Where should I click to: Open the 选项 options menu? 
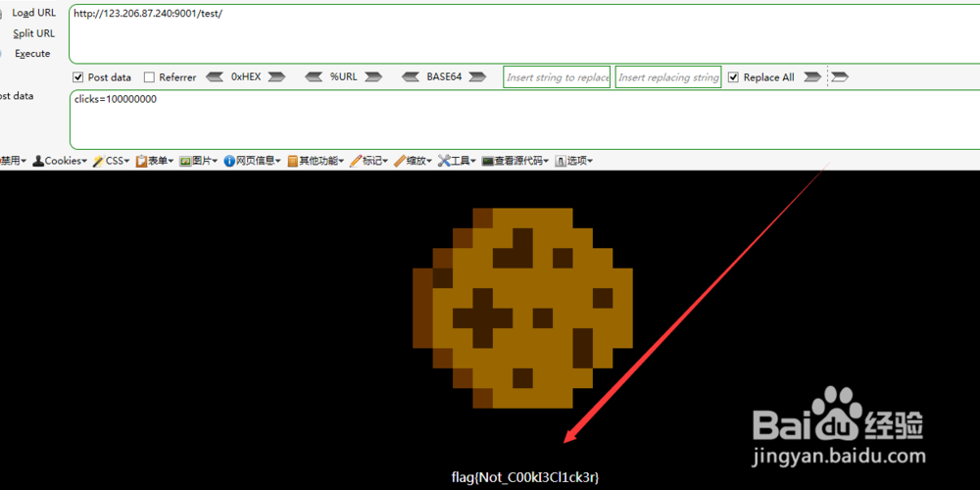pos(573,161)
